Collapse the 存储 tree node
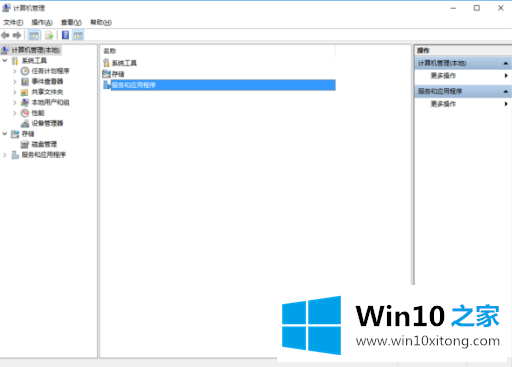The height and width of the screenshot is (367, 512). pyautogui.click(x=5, y=134)
